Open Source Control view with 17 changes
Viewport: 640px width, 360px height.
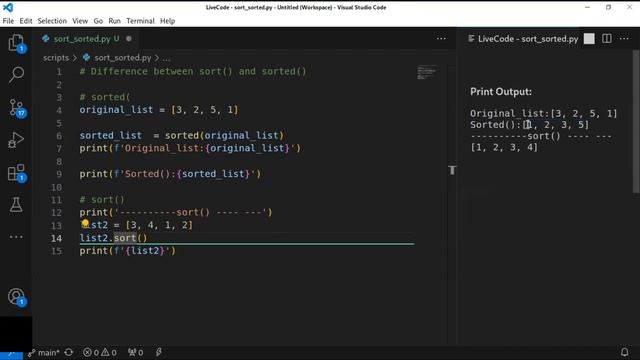[x=16, y=108]
